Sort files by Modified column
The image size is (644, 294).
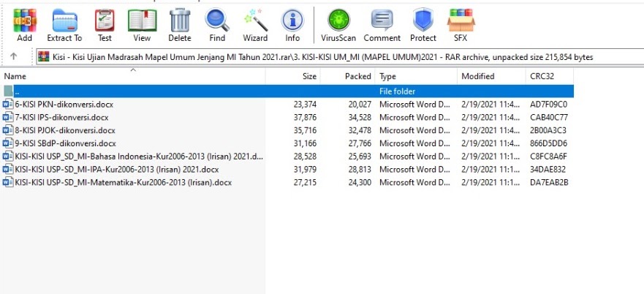coord(491,76)
